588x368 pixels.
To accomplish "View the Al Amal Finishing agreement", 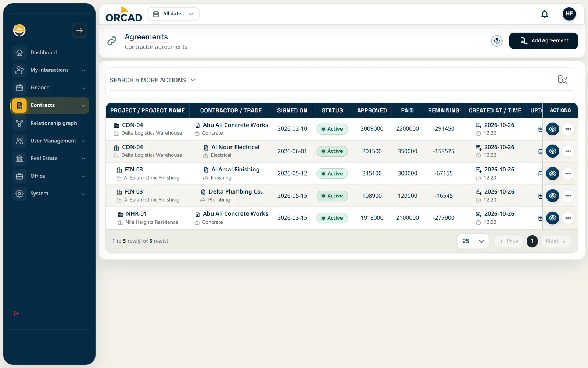I will click(552, 174).
